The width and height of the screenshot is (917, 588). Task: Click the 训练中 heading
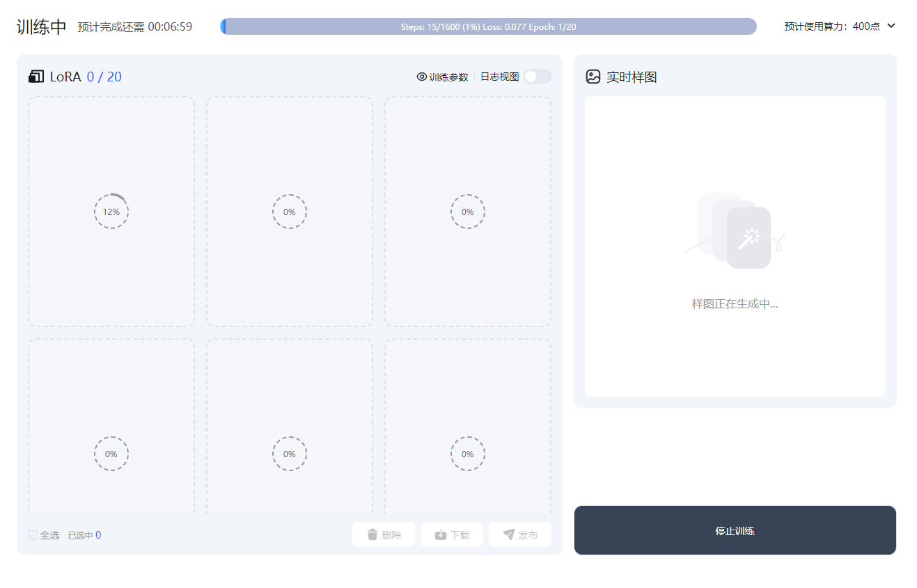point(42,27)
